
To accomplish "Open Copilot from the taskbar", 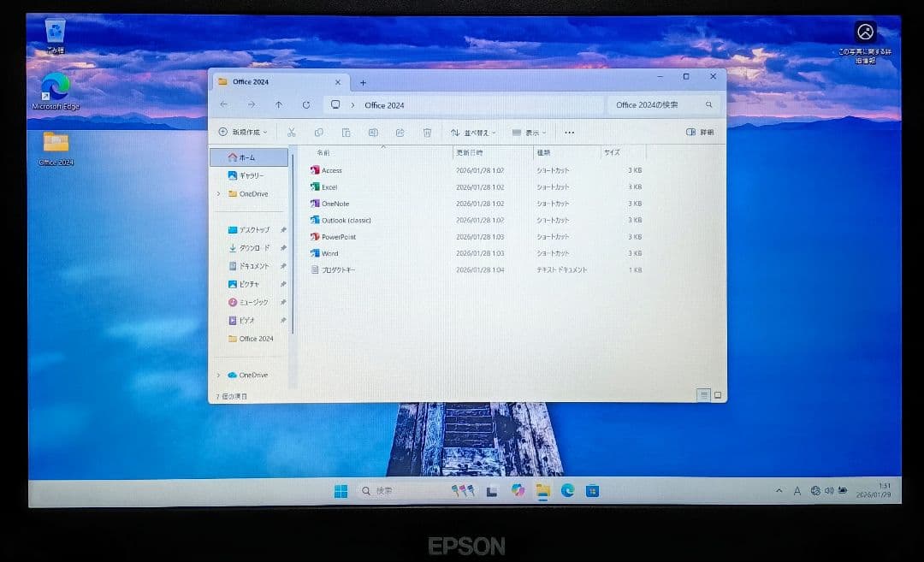I will (x=517, y=490).
